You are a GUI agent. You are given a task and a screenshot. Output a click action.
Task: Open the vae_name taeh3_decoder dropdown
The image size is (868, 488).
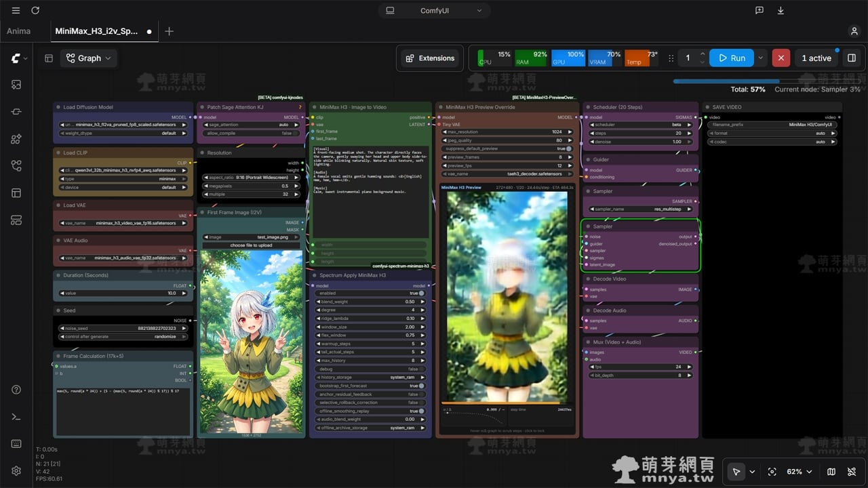pyautogui.click(x=509, y=174)
